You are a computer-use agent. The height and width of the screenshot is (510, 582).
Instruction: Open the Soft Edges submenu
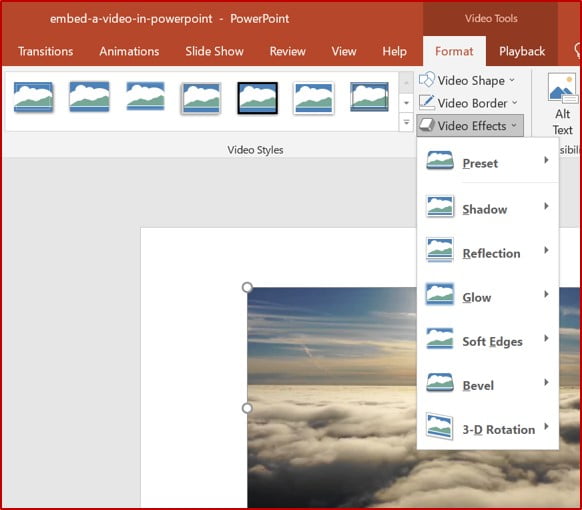point(488,340)
